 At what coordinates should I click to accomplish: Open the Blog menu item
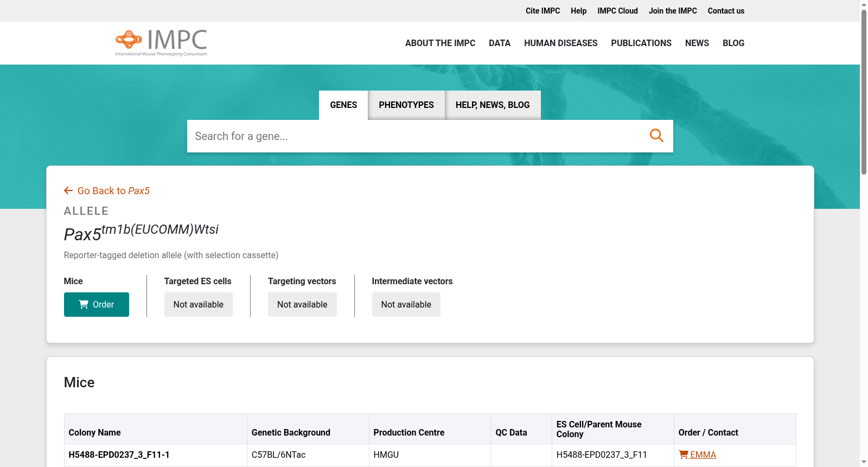pyautogui.click(x=733, y=43)
